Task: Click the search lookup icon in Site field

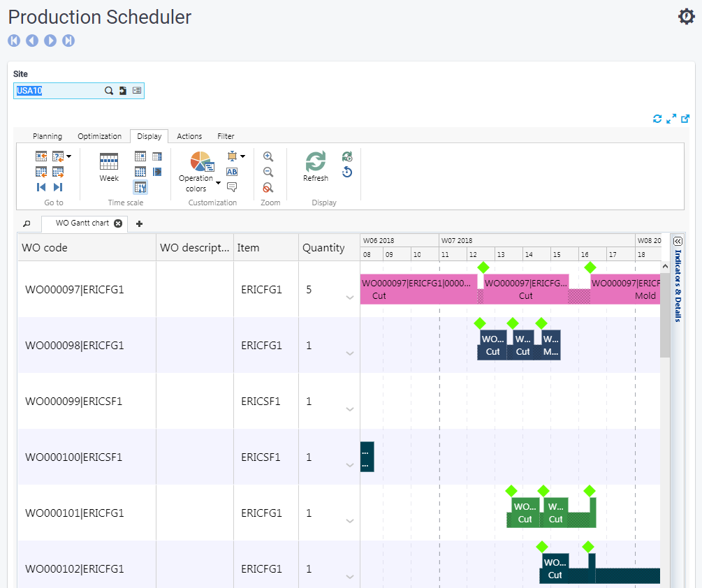Action: (109, 91)
